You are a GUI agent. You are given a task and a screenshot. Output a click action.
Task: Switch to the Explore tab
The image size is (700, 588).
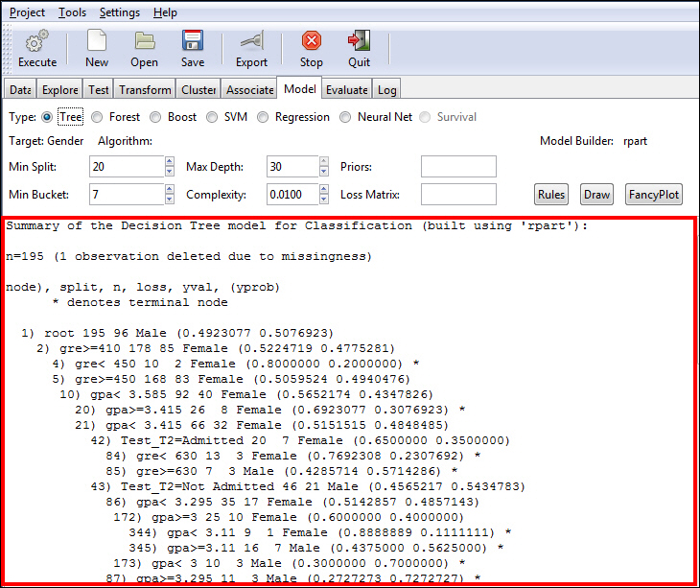[59, 90]
